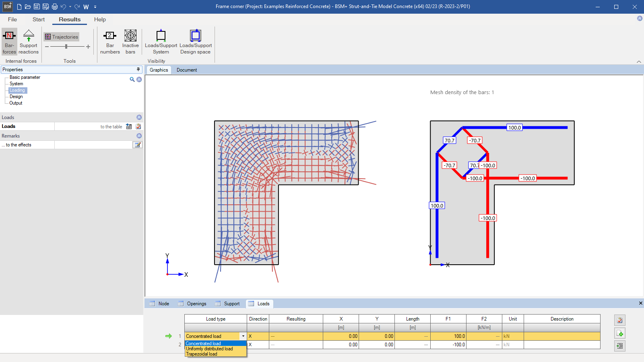Click the magnifier search icon in Properties

[x=132, y=80]
